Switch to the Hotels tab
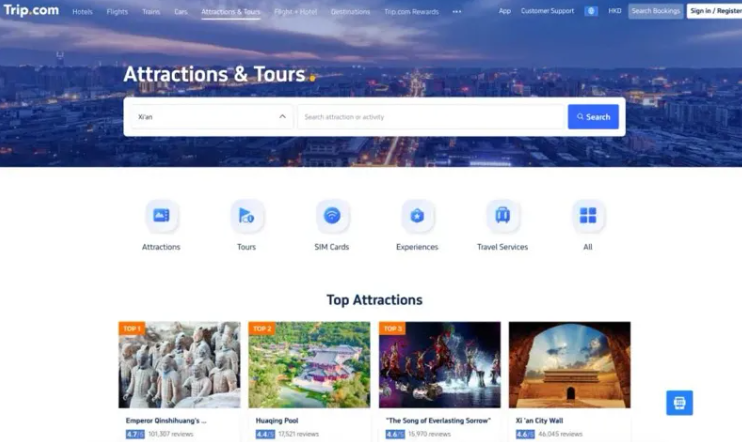742x442 pixels. pyautogui.click(x=82, y=11)
